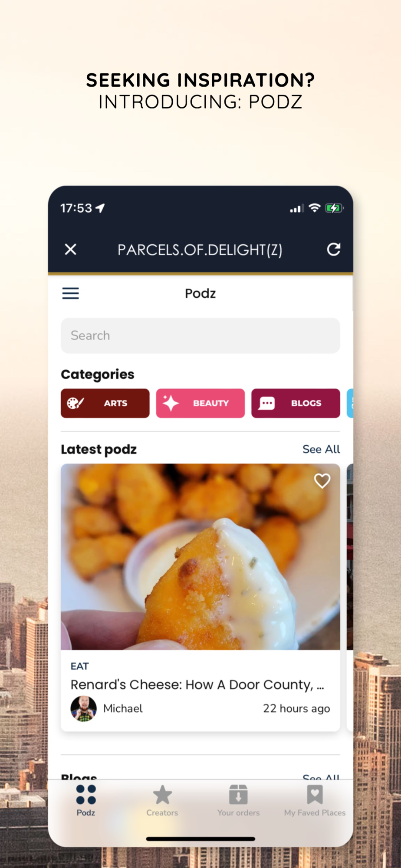Open the Podz tab
The width and height of the screenshot is (401, 868).
[86, 801]
